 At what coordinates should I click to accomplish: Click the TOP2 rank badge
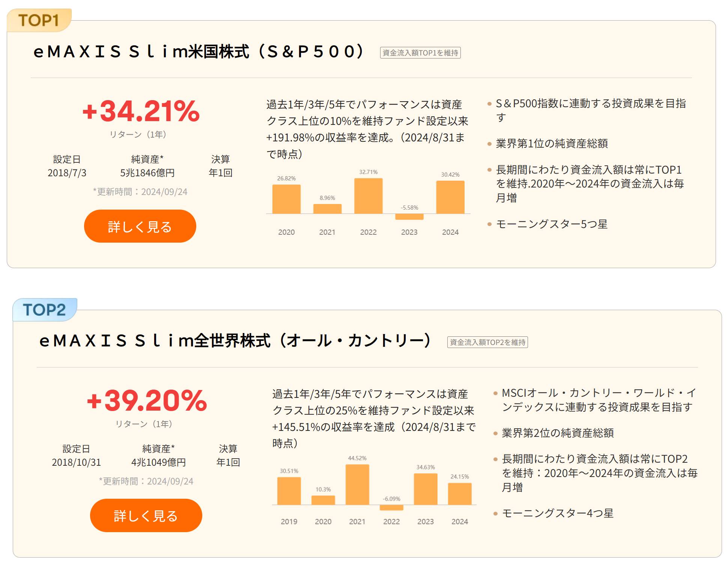(45, 310)
